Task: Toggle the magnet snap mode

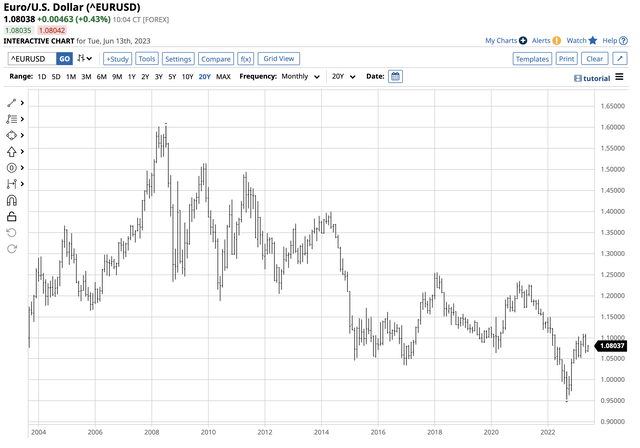Action: [x=11, y=200]
